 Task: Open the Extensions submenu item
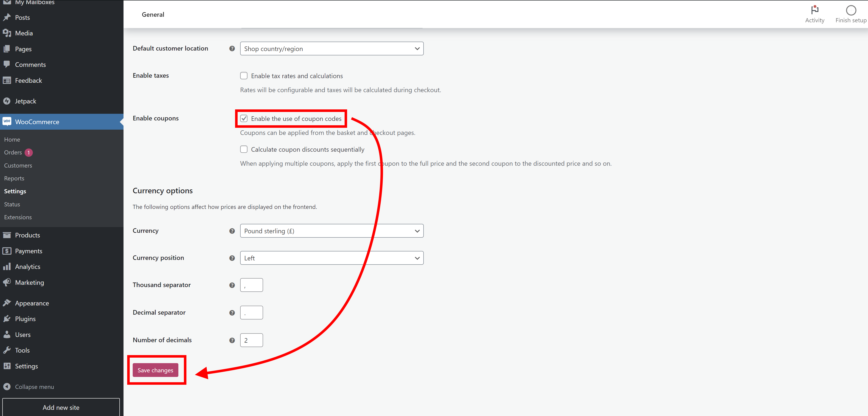[18, 217]
